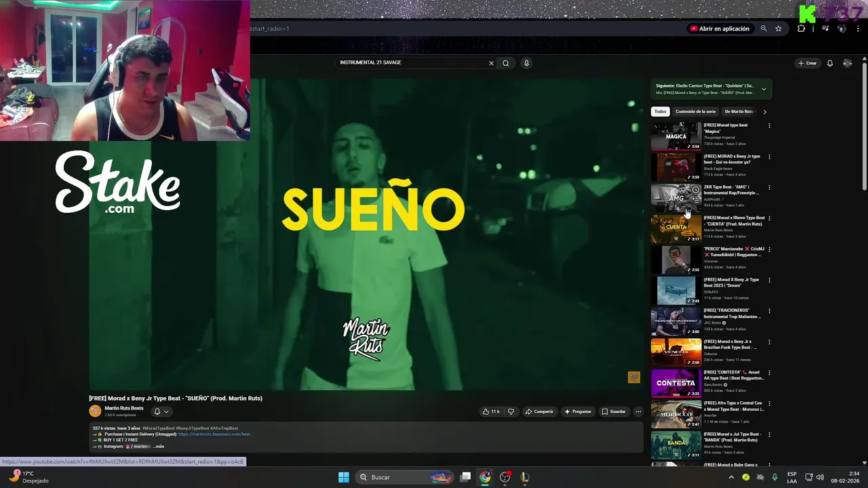868x488 pixels.
Task: Open options for Morad type beat Magica
Action: (x=769, y=126)
